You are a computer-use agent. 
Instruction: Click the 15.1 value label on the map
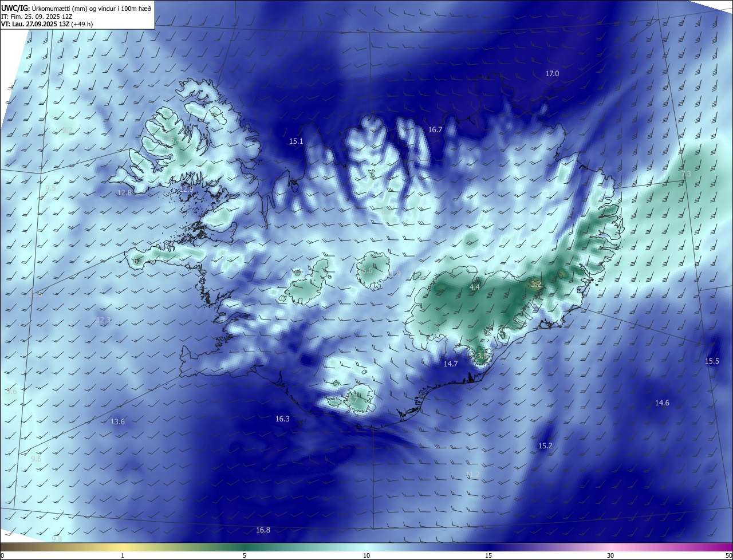(x=296, y=141)
